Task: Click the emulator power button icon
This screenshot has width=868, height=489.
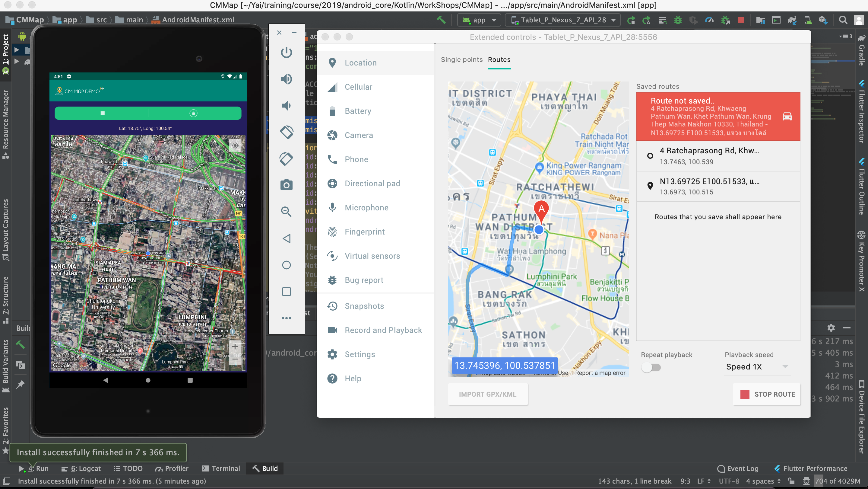Action: coord(286,53)
